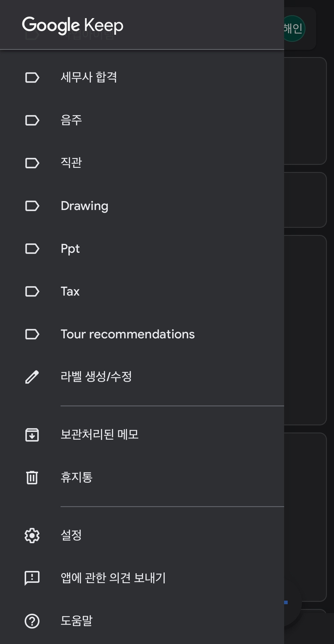Click the help question mark icon
This screenshot has height=644, width=334.
coord(32,621)
